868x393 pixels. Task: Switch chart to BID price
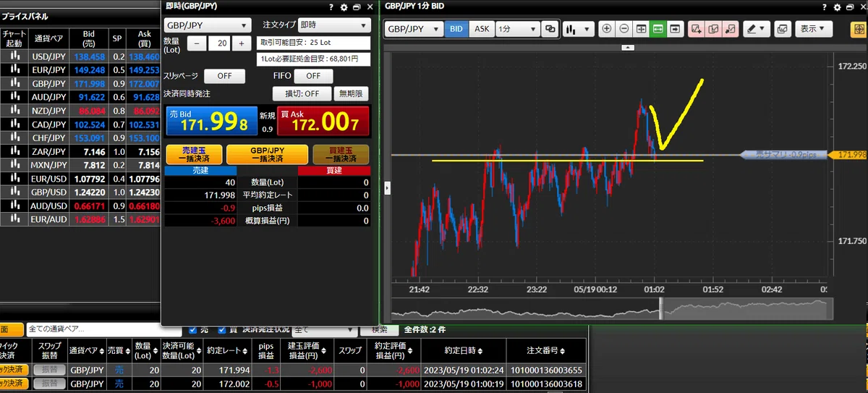tap(456, 29)
